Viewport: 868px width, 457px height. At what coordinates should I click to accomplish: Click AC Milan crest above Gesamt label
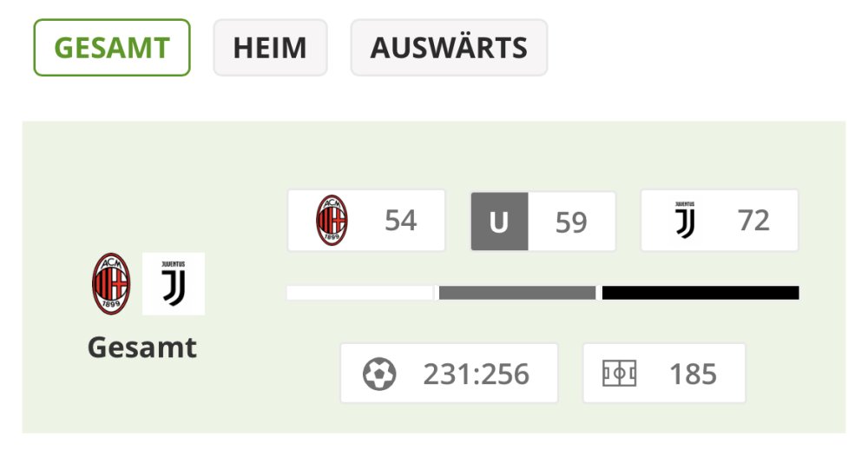click(x=111, y=284)
